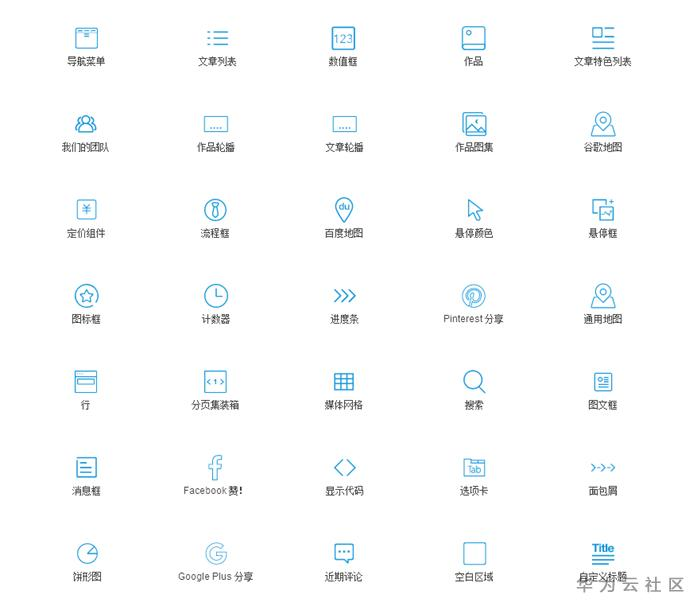Choose the 数值框 number box element
This screenshot has height=610, width=697.
point(343,38)
